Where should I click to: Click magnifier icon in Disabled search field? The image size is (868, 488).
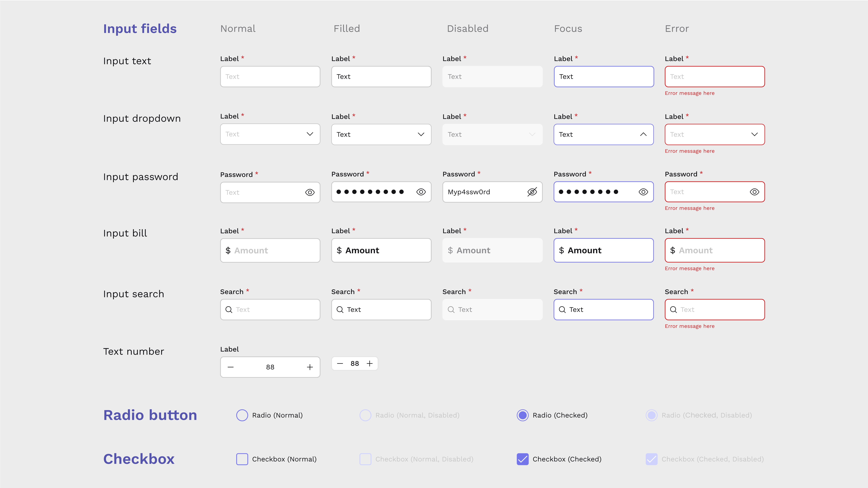click(x=451, y=310)
